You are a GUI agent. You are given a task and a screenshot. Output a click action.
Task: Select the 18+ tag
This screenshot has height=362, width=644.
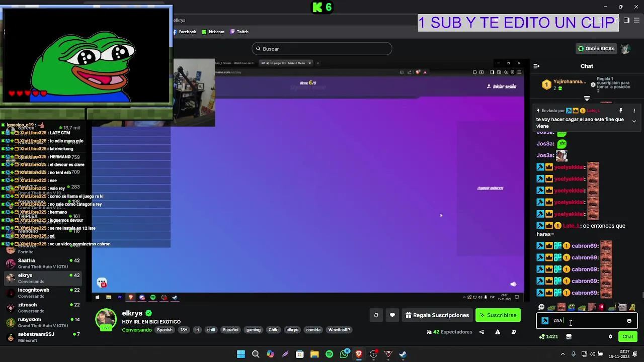tap(184, 330)
